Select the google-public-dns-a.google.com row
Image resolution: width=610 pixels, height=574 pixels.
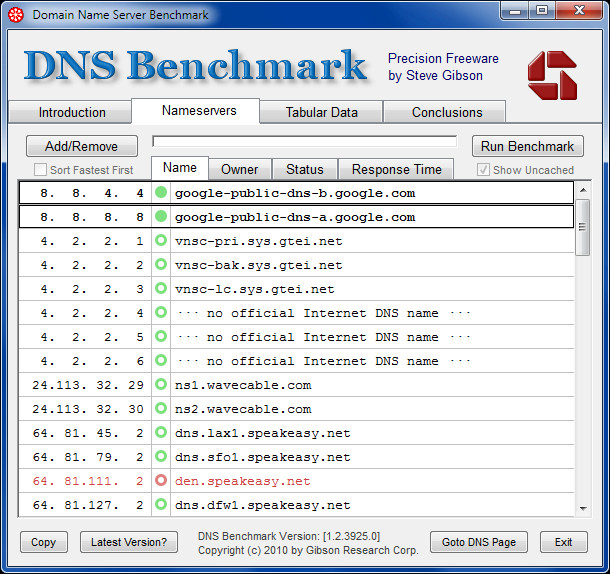[296, 217]
